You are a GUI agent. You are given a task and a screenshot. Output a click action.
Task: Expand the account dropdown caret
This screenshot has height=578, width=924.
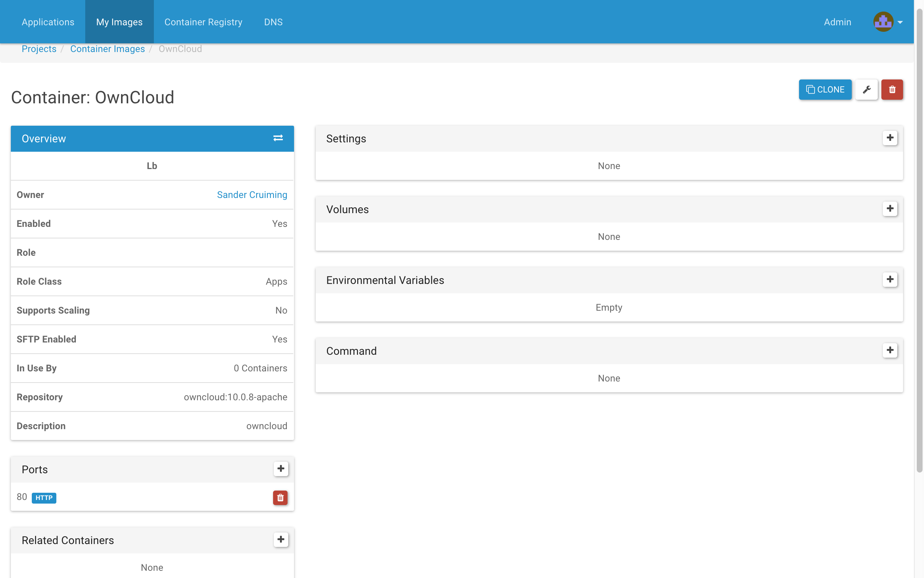pyautogui.click(x=900, y=22)
